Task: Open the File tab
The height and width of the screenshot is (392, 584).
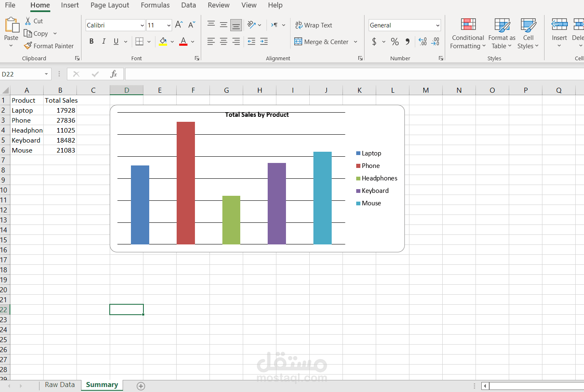Action: (10, 5)
